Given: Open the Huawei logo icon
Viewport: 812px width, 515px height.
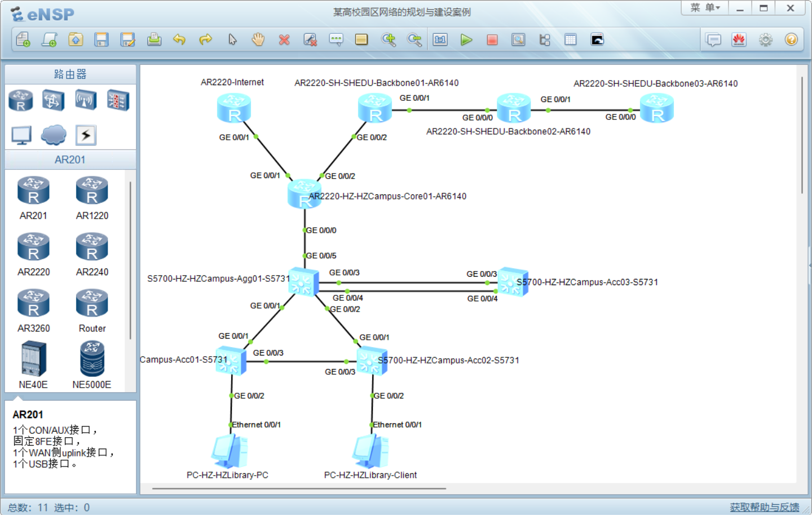Looking at the screenshot, I should click(x=739, y=39).
